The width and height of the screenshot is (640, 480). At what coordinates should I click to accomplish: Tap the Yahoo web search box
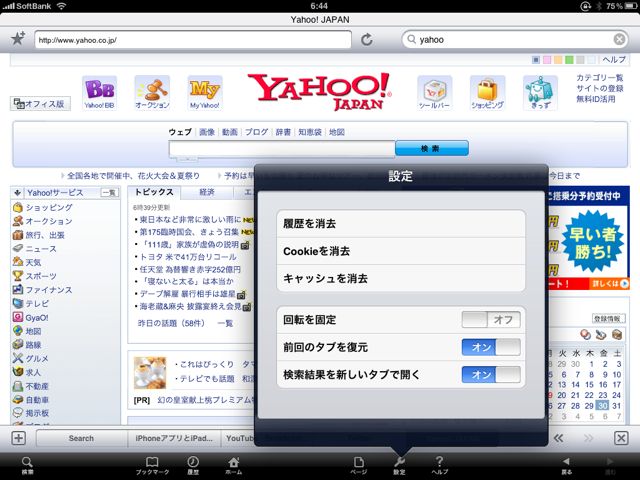tap(282, 149)
